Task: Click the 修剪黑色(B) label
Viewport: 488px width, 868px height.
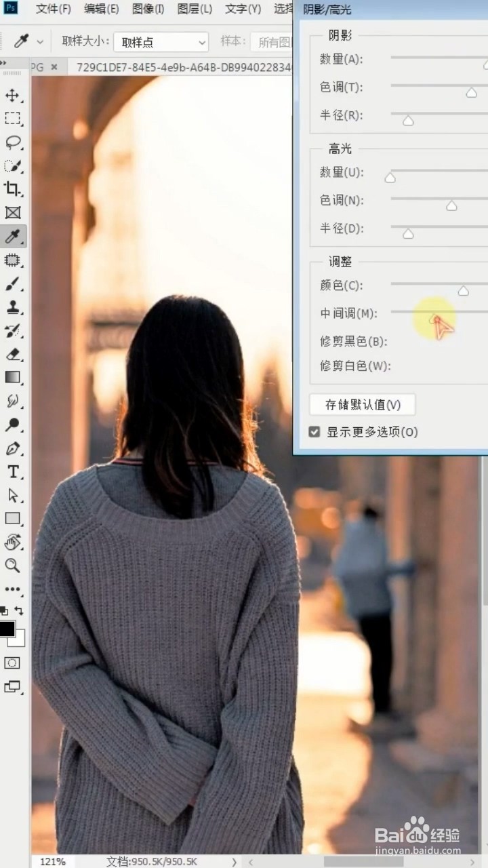Action: [353, 341]
